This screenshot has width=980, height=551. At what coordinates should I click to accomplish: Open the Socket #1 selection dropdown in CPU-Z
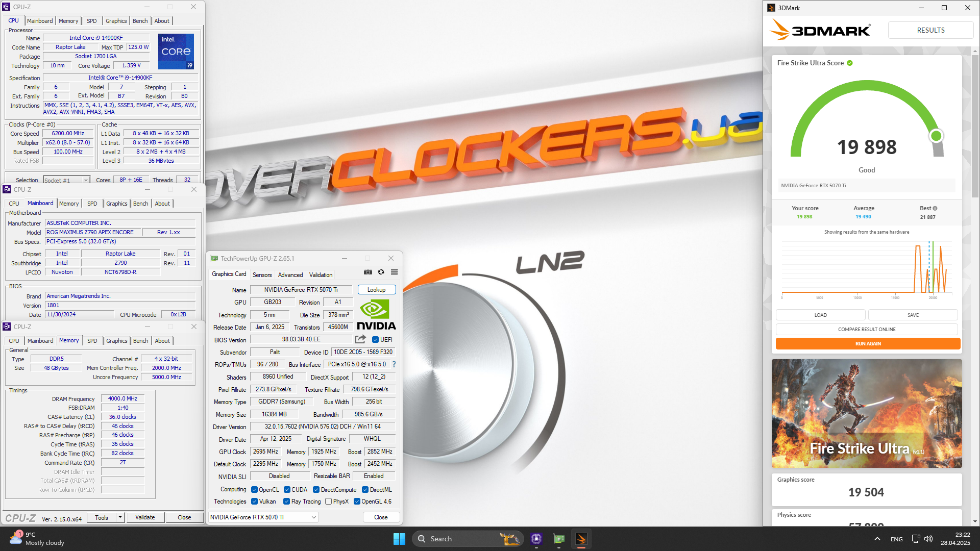tap(66, 180)
